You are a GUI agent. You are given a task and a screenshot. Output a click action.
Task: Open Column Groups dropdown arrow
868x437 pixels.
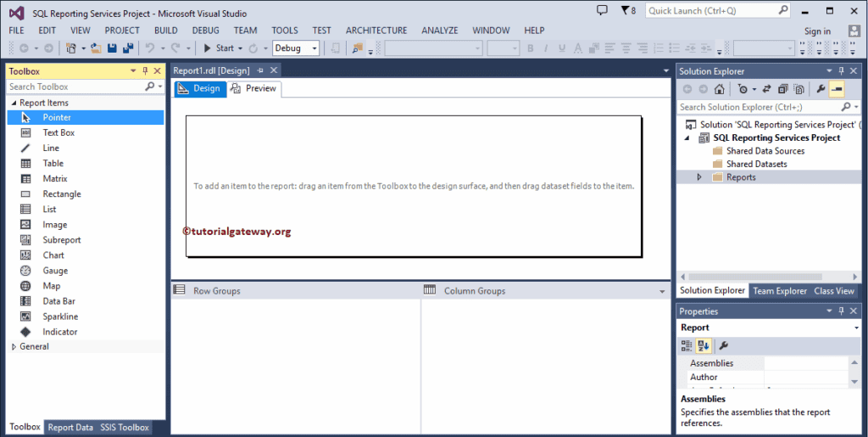click(x=662, y=291)
